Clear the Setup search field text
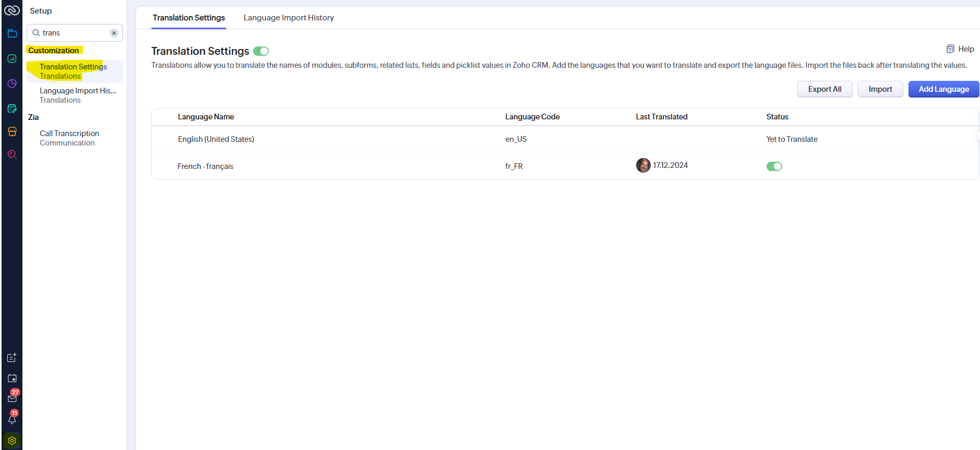This screenshot has width=980, height=450. [114, 33]
